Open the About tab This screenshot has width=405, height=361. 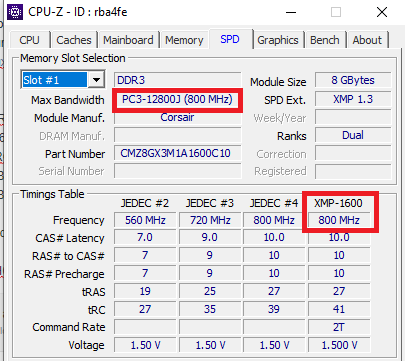coord(367,40)
